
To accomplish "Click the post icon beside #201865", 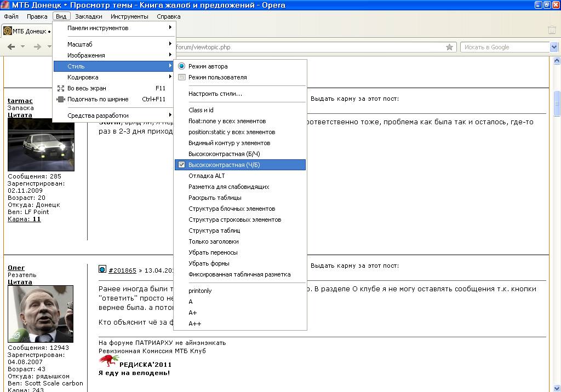I will point(102,269).
